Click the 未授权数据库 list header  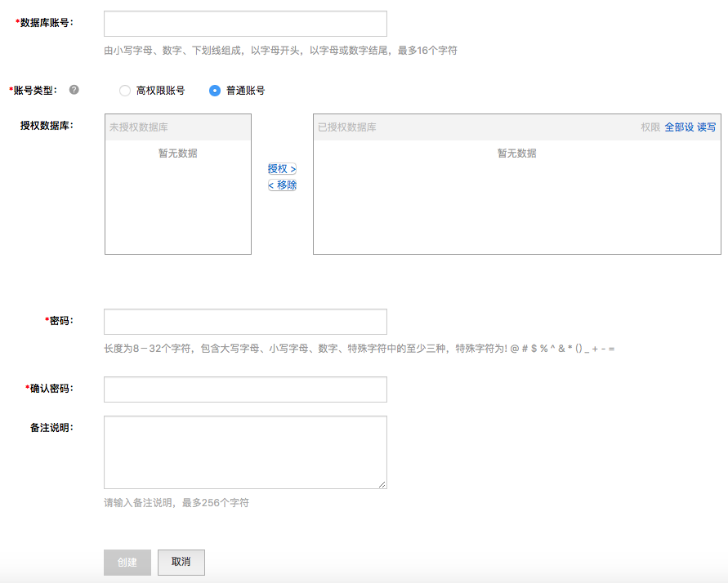[x=139, y=127]
